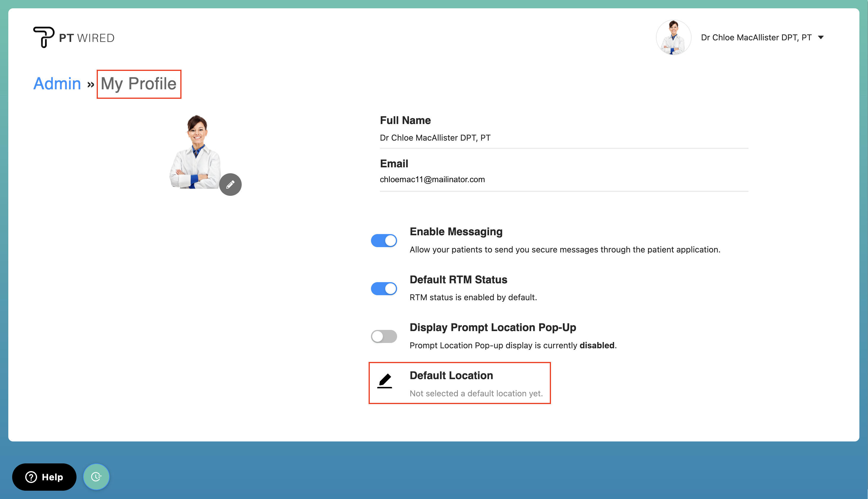Click the RTM status description text

[x=473, y=297]
